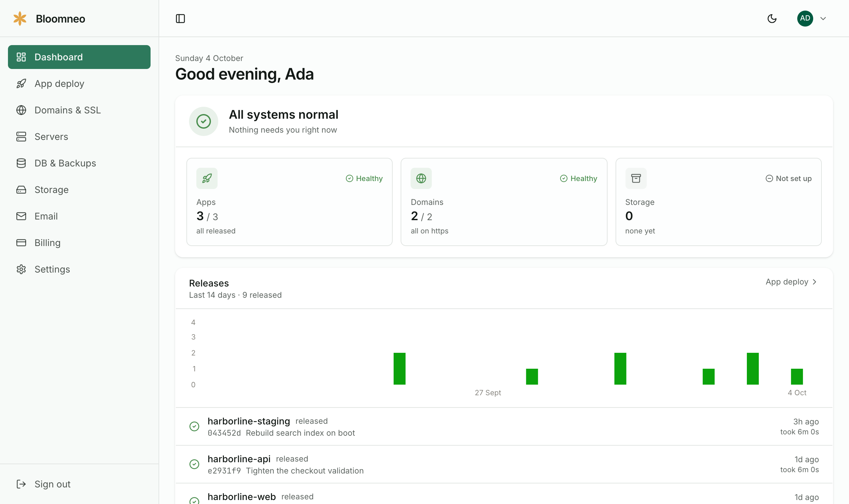Click the Domains 2 / 2 count
This screenshot has width=849, height=504.
(422, 216)
